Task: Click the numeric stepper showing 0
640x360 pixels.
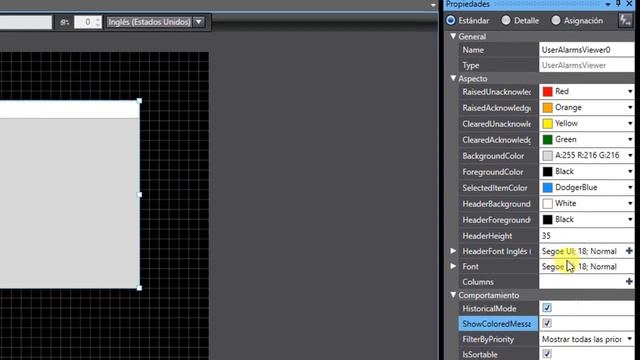Action: pyautogui.click(x=88, y=22)
